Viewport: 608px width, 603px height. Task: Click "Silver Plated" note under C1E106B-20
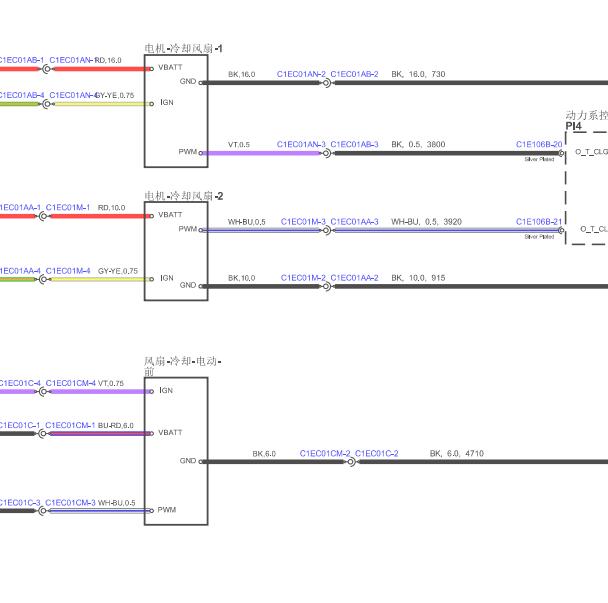[539, 159]
